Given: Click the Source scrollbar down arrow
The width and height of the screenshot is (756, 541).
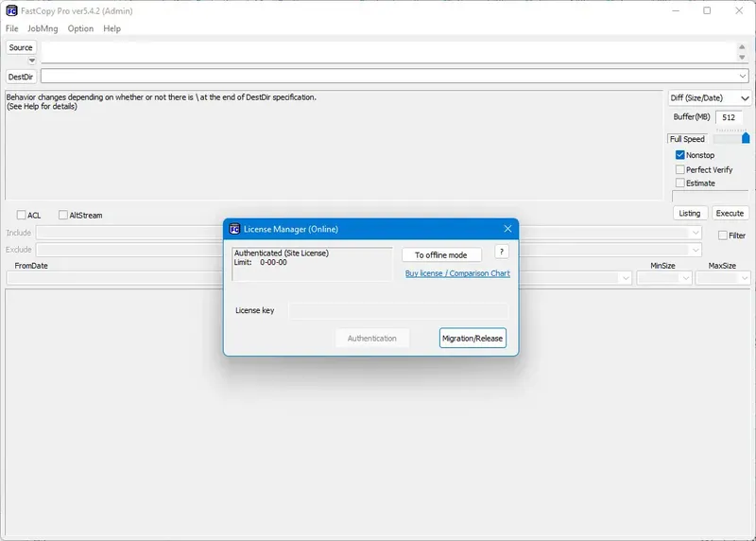Looking at the screenshot, I should tap(742, 57).
